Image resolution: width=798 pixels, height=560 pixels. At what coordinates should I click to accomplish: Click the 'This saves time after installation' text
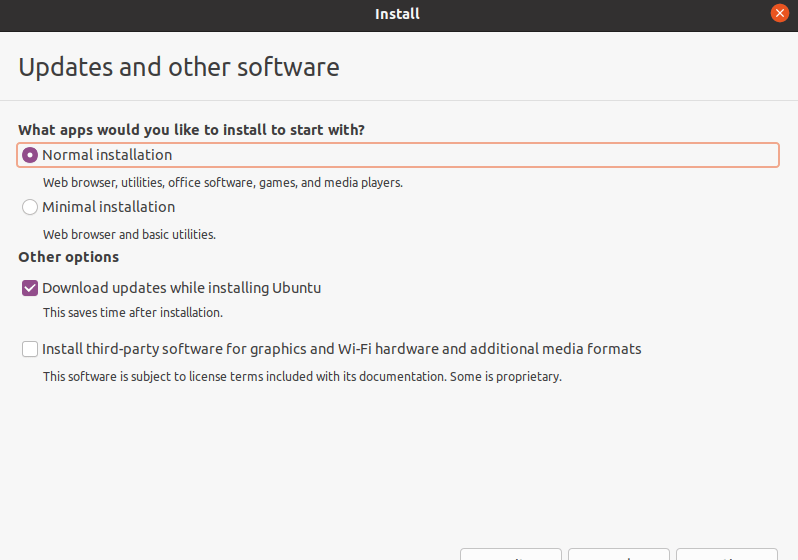point(133,312)
